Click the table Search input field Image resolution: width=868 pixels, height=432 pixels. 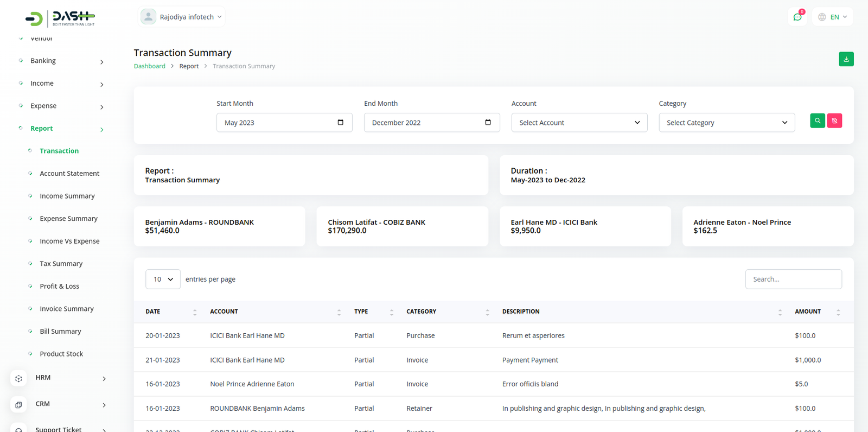click(x=793, y=279)
